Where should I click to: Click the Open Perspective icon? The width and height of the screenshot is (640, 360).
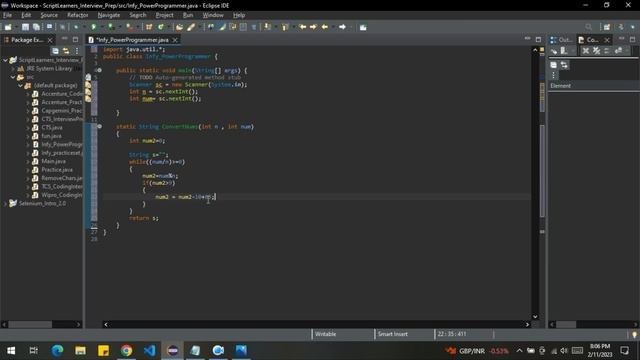click(607, 27)
